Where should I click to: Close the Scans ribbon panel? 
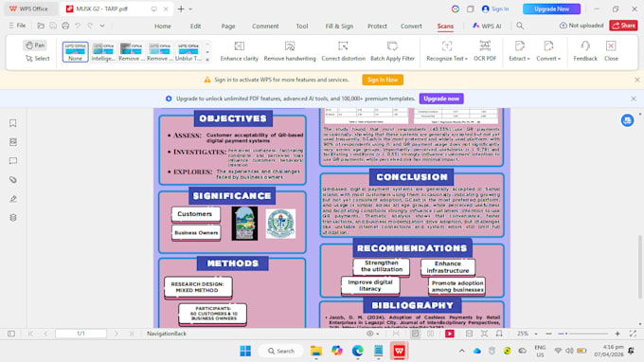611,51
